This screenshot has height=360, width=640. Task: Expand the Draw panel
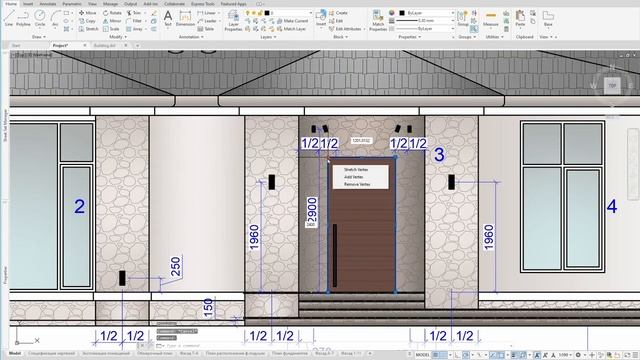click(38, 37)
